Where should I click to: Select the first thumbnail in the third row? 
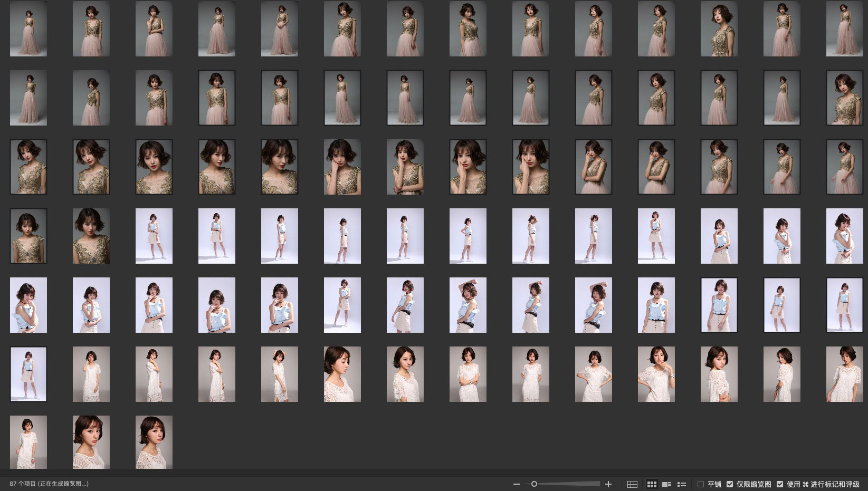click(x=28, y=167)
